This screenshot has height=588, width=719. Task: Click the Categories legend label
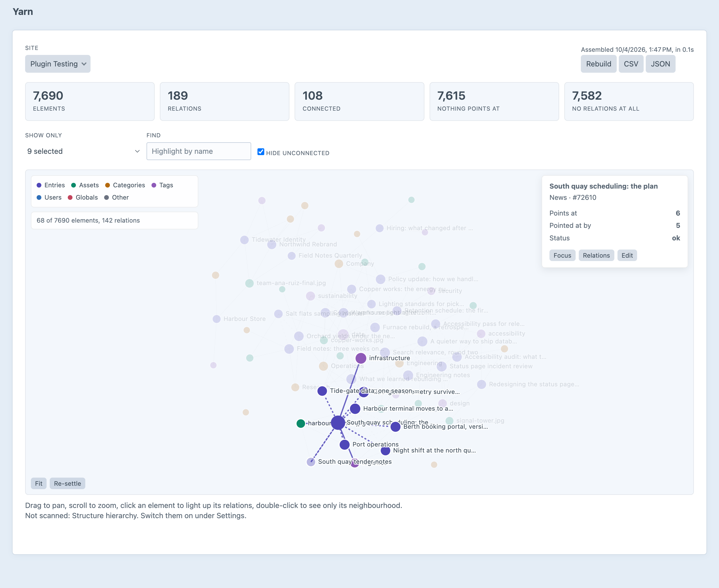(x=129, y=185)
